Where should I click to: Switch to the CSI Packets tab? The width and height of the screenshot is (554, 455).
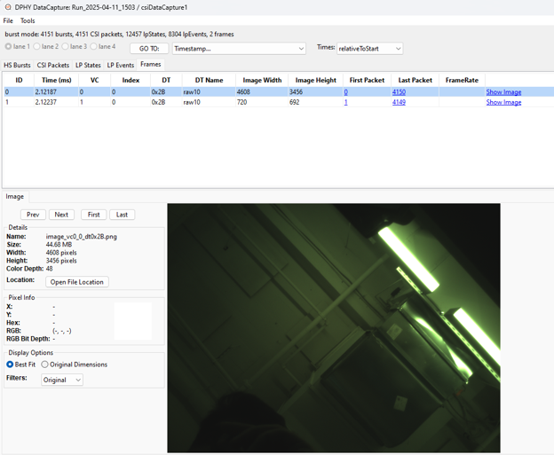pos(53,65)
